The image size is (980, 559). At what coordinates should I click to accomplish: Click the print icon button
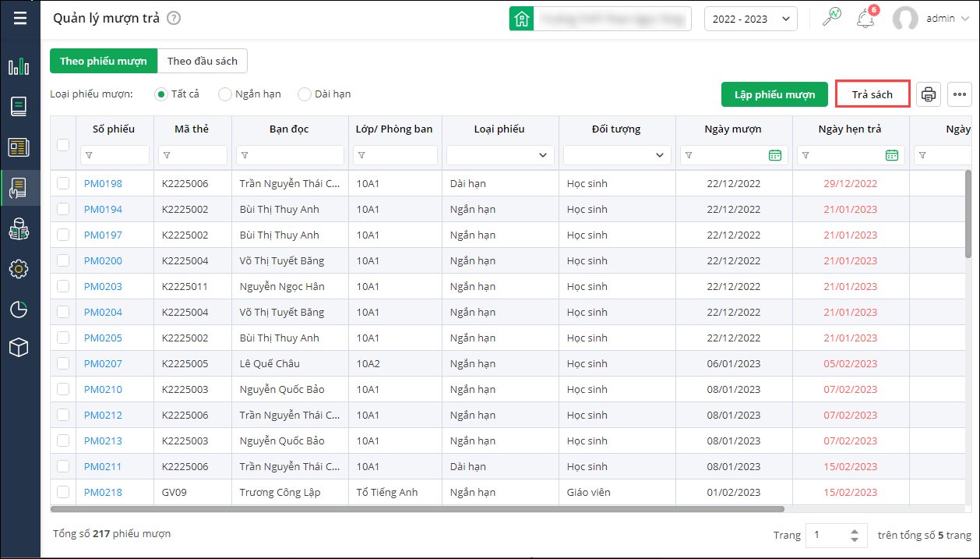[x=929, y=94]
